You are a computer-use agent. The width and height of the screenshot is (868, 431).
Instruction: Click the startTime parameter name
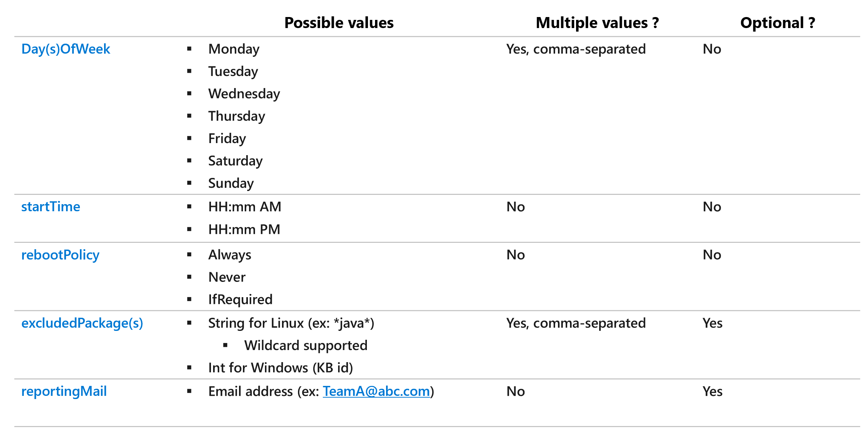pyautogui.click(x=51, y=207)
